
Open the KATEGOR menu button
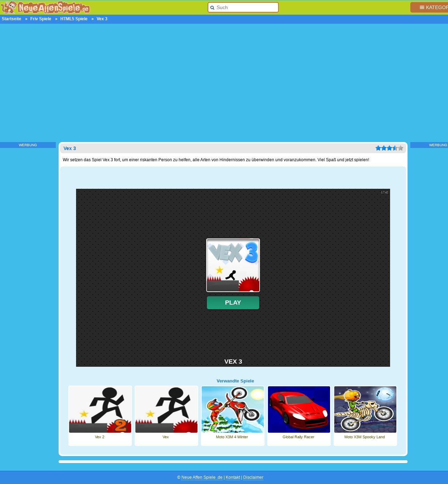point(430,7)
